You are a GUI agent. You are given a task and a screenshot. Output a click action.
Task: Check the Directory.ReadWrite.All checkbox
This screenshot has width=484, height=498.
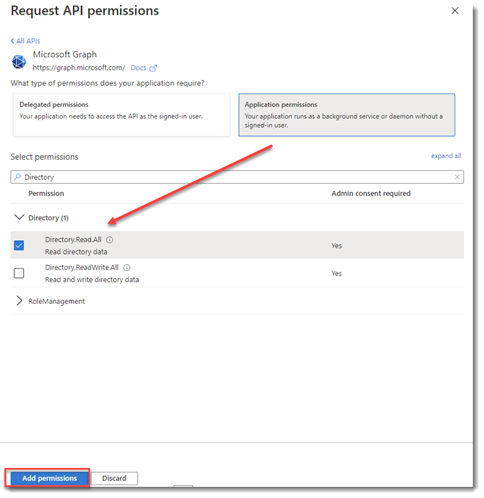pyautogui.click(x=19, y=273)
